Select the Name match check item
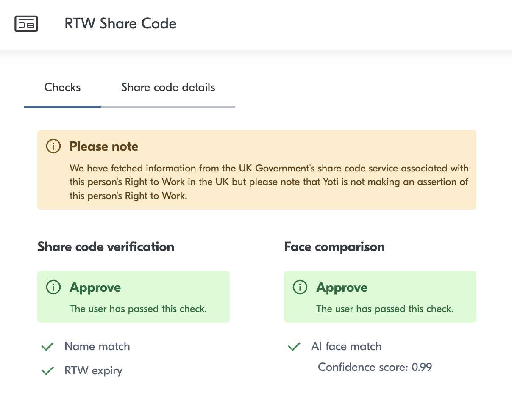Viewport: 512px width, 420px height. coord(97,346)
